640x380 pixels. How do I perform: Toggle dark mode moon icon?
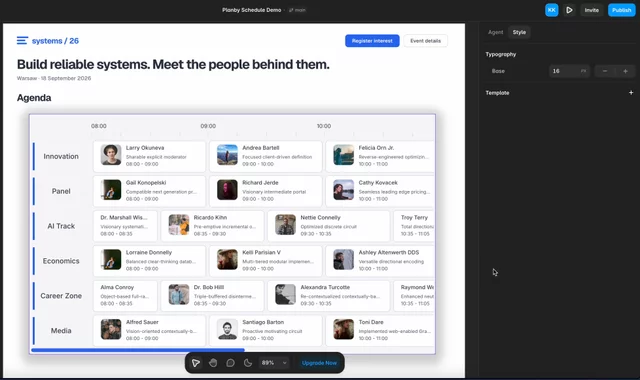248,363
